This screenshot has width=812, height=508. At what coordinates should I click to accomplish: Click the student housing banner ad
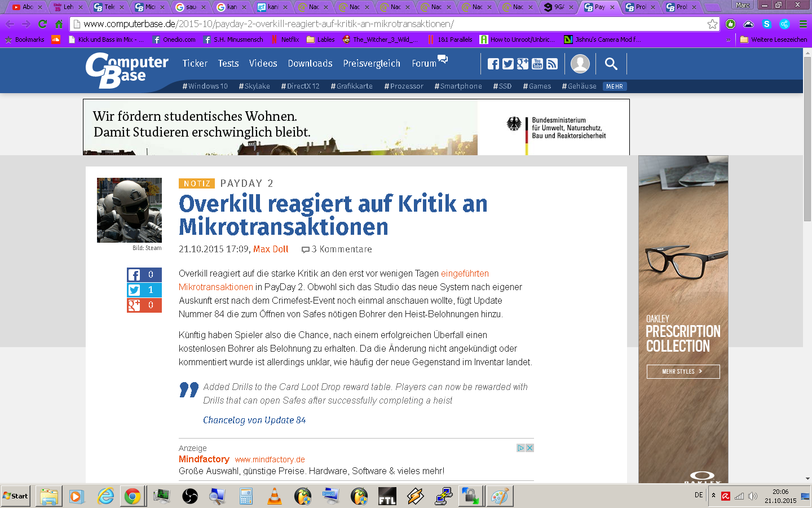click(x=356, y=127)
